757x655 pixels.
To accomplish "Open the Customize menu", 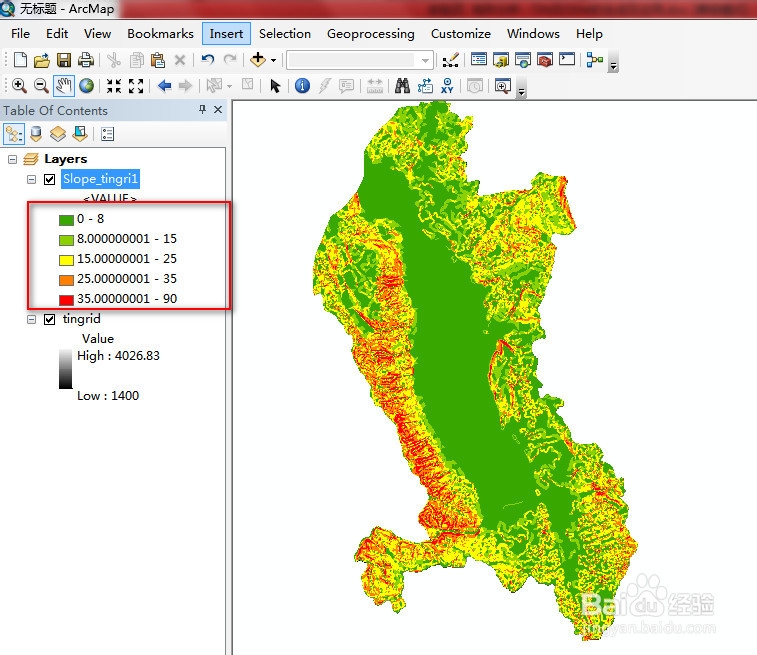I will coord(461,34).
